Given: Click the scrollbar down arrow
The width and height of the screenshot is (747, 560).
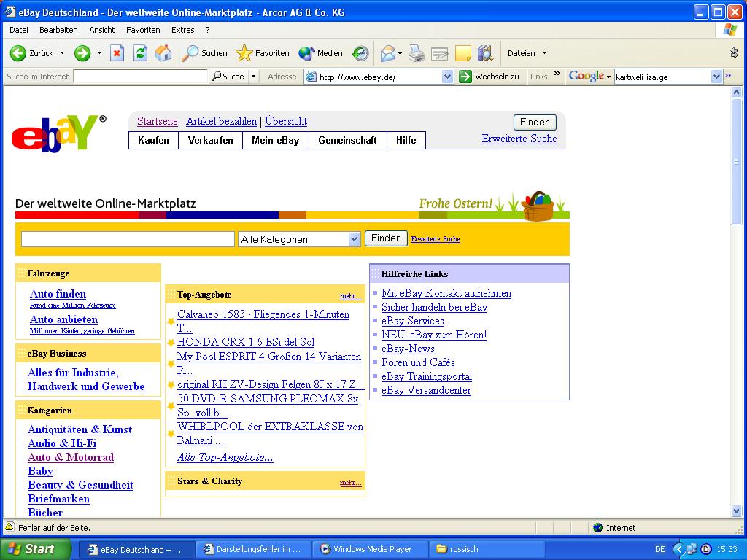Looking at the screenshot, I should click(736, 511).
